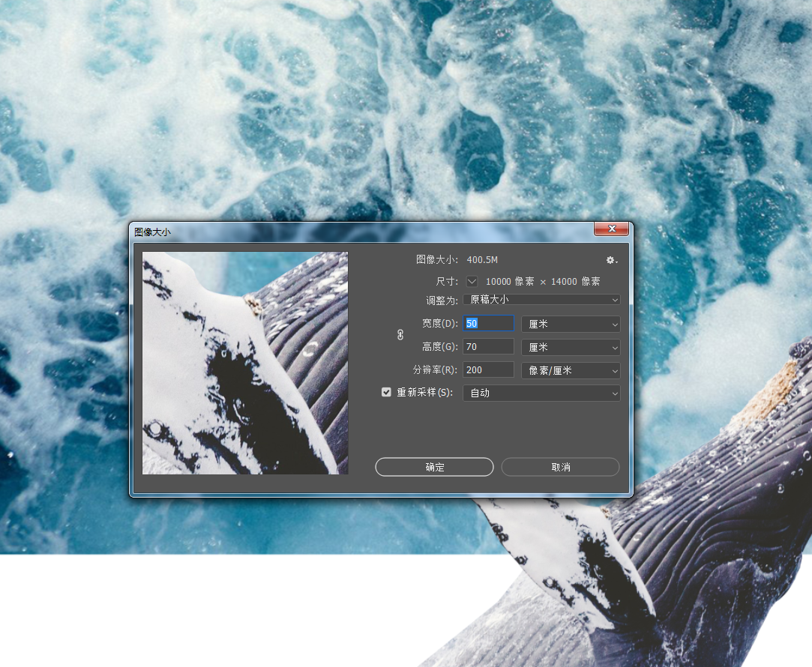Screen dimensions: 812x667
Task: Open the resample method 自动 dropdown
Action: [541, 393]
